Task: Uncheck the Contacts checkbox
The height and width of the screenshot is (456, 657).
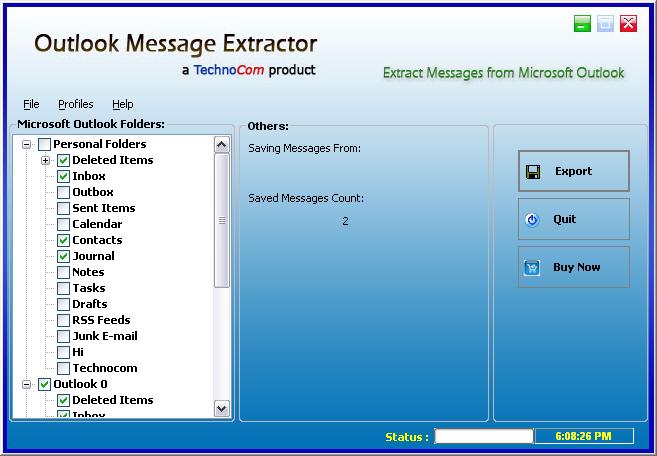Action: click(63, 241)
